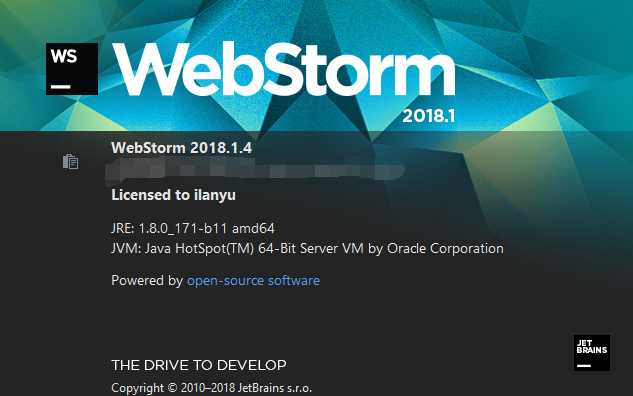Viewport: 633px width, 396px height.
Task: Click the Copyright 2010–2018 JetBrains text
Action: [212, 388]
